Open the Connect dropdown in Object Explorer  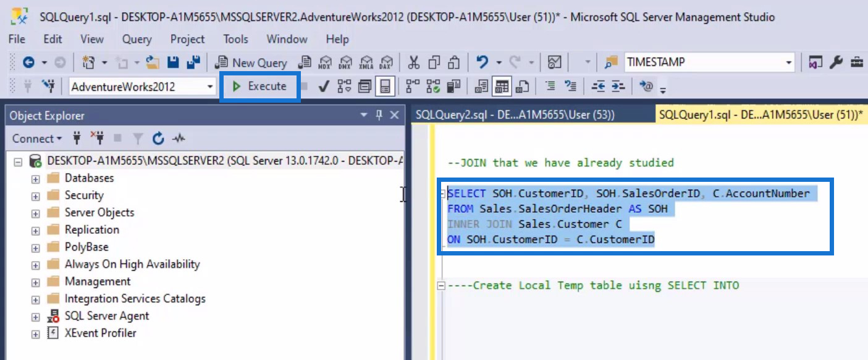point(37,139)
